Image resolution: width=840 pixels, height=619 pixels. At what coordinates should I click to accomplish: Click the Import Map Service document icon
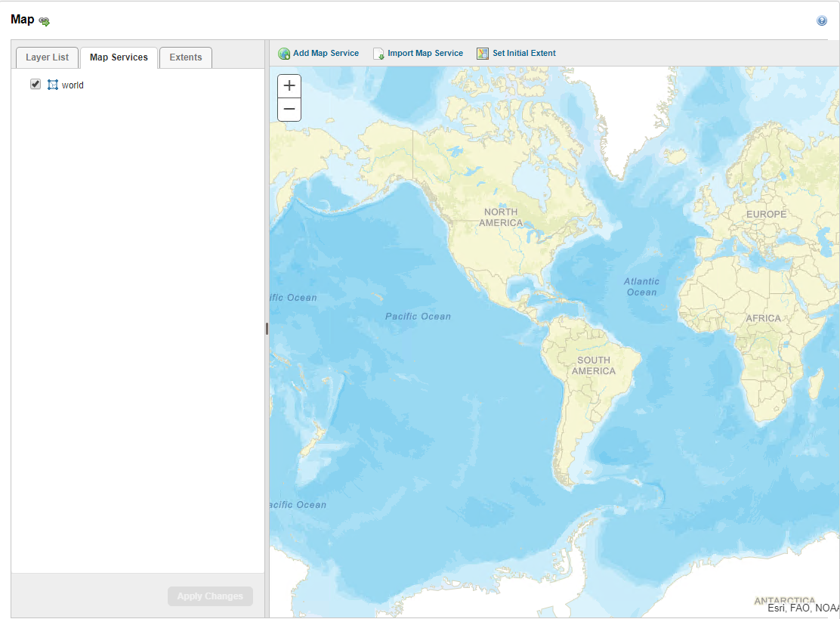point(378,54)
